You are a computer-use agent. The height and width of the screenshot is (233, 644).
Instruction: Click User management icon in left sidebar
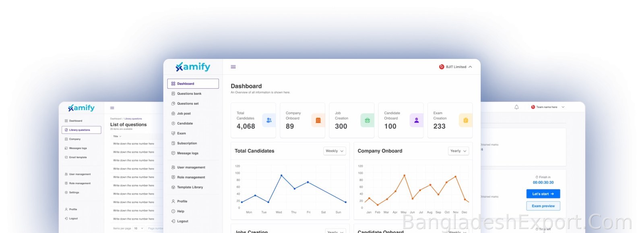pyautogui.click(x=66, y=174)
